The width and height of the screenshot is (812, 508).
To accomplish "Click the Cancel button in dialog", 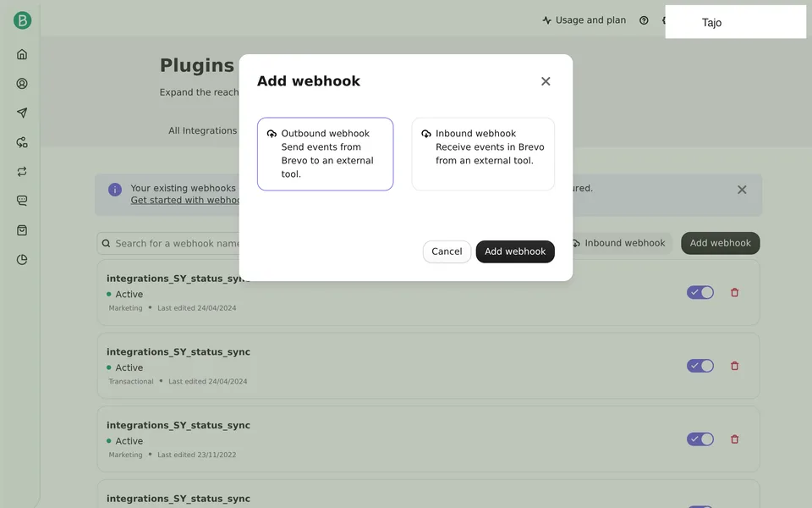I will (447, 251).
